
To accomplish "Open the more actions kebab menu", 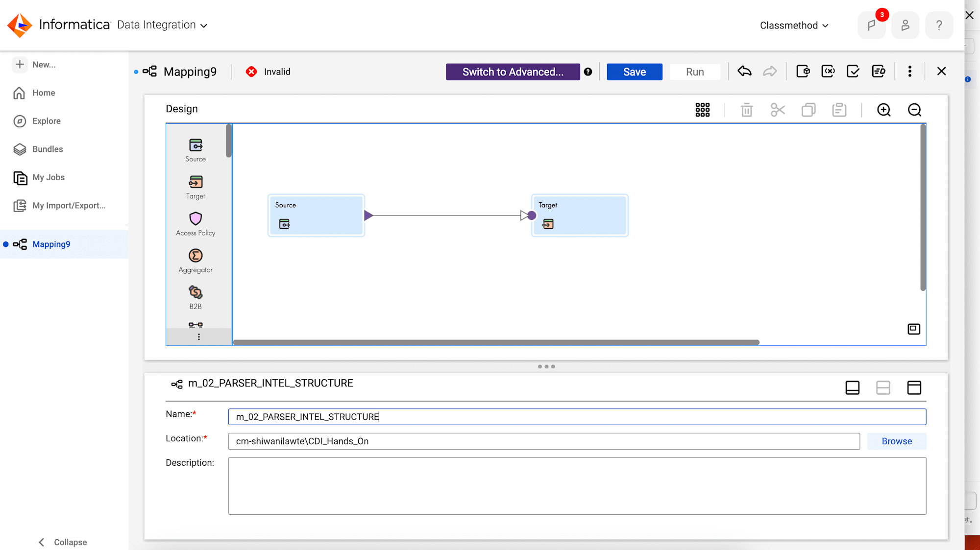I will point(910,72).
